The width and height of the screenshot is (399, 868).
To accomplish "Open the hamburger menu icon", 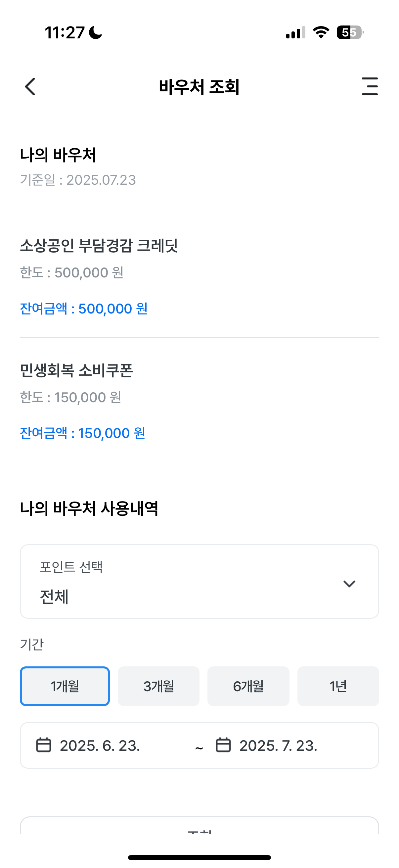I will click(x=370, y=86).
